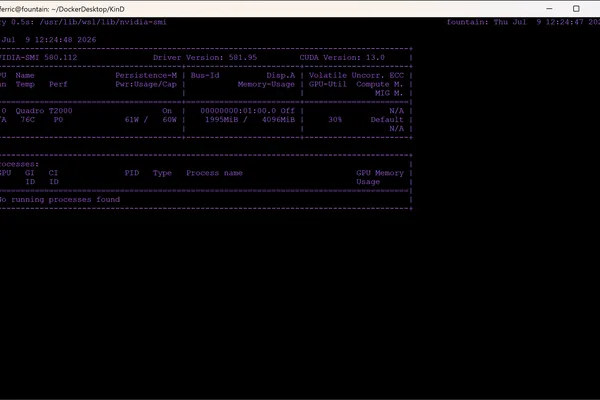
Task: Select the Driver Version 581.95 text
Action: tap(205, 57)
